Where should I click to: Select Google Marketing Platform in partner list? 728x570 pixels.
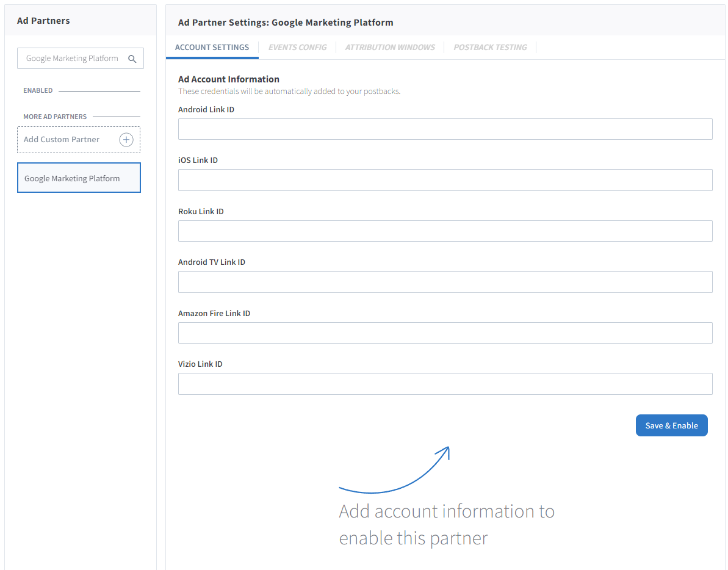click(79, 178)
